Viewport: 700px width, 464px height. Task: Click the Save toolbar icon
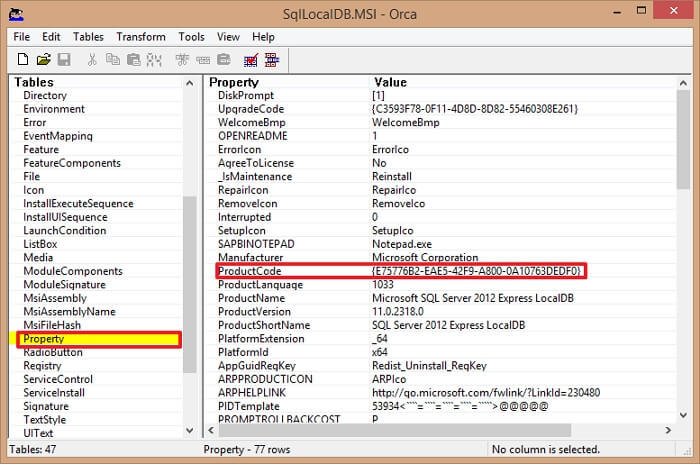(x=64, y=60)
